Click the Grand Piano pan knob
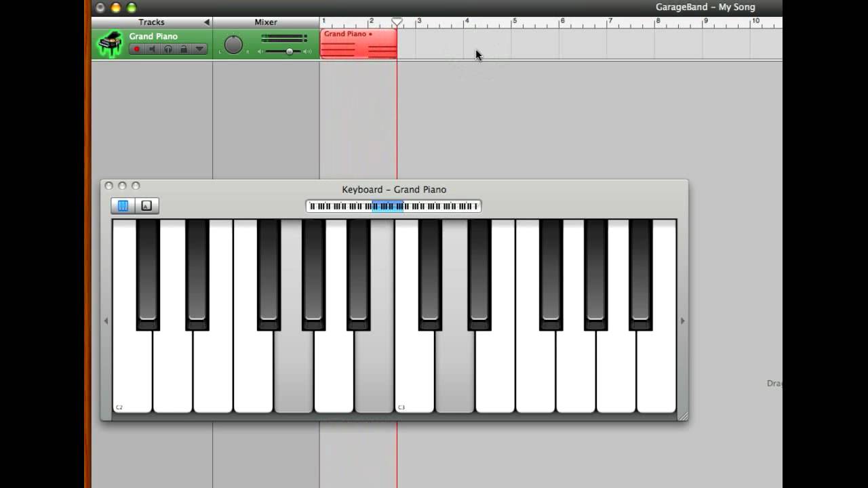Screen dimensions: 868x488 (233, 45)
